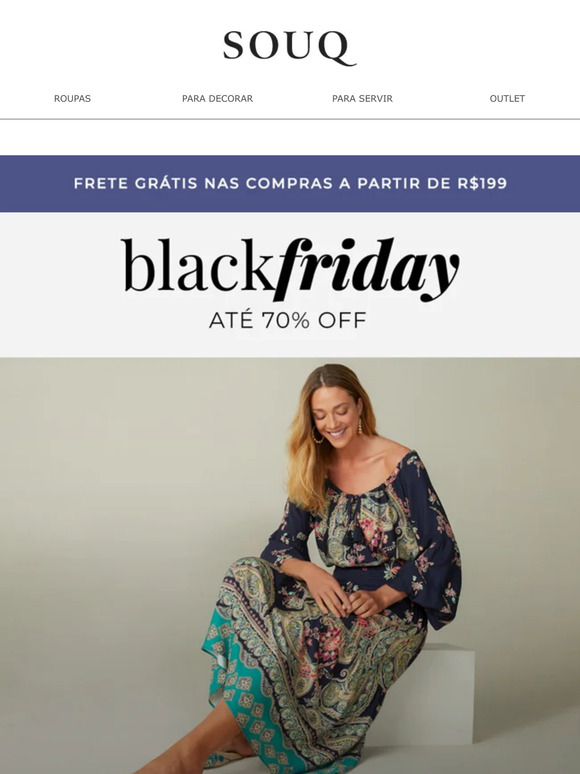Open the blackfriday headline banner
The width and height of the screenshot is (580, 774).
[x=290, y=284]
